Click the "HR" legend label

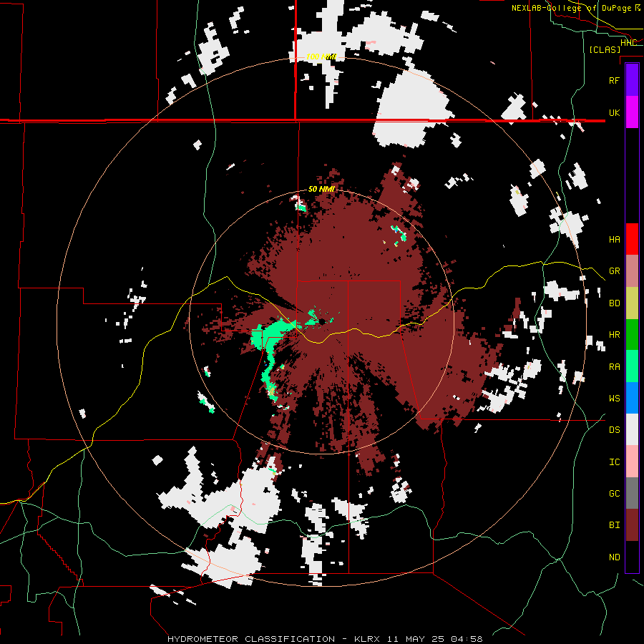click(x=614, y=335)
